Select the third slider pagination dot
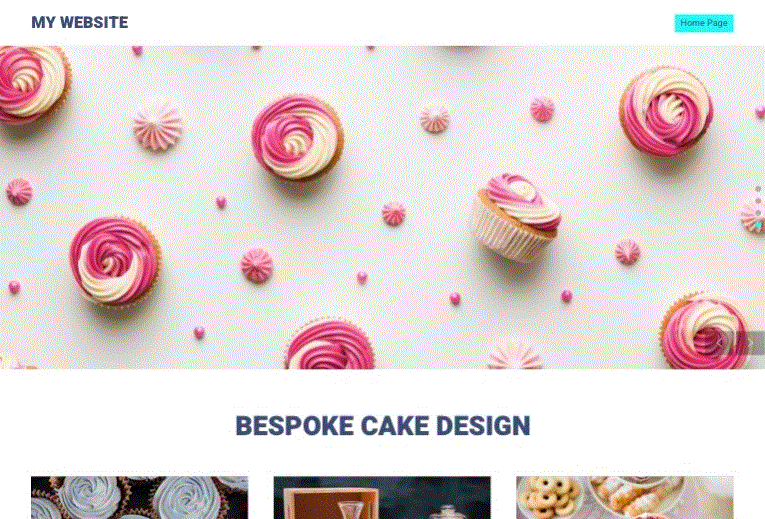The image size is (765, 519). [x=758, y=213]
